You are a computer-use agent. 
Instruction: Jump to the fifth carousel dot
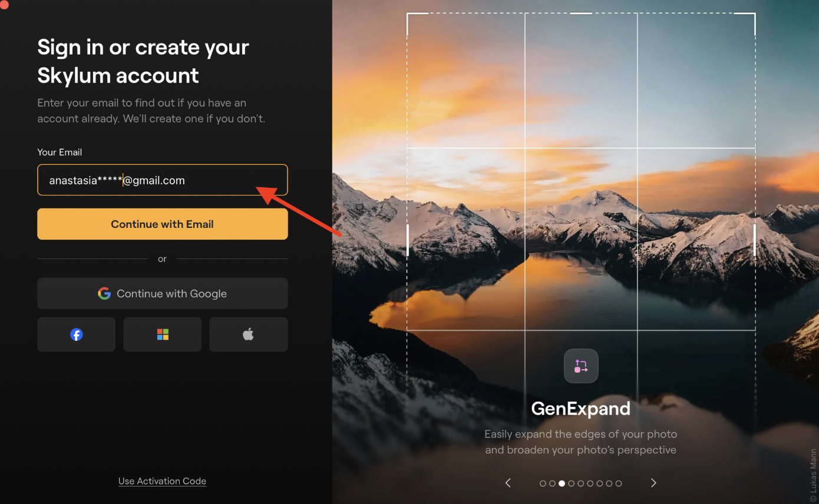click(x=580, y=483)
